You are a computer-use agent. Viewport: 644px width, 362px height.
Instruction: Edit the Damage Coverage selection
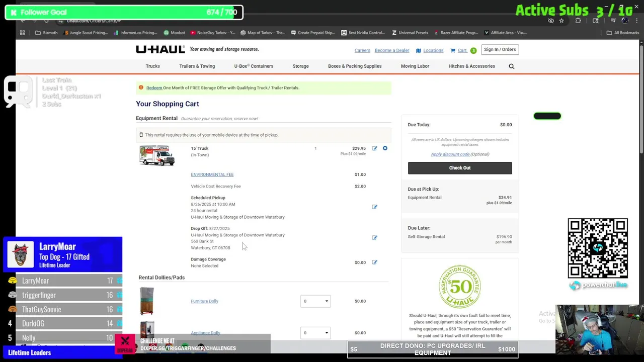(x=374, y=262)
